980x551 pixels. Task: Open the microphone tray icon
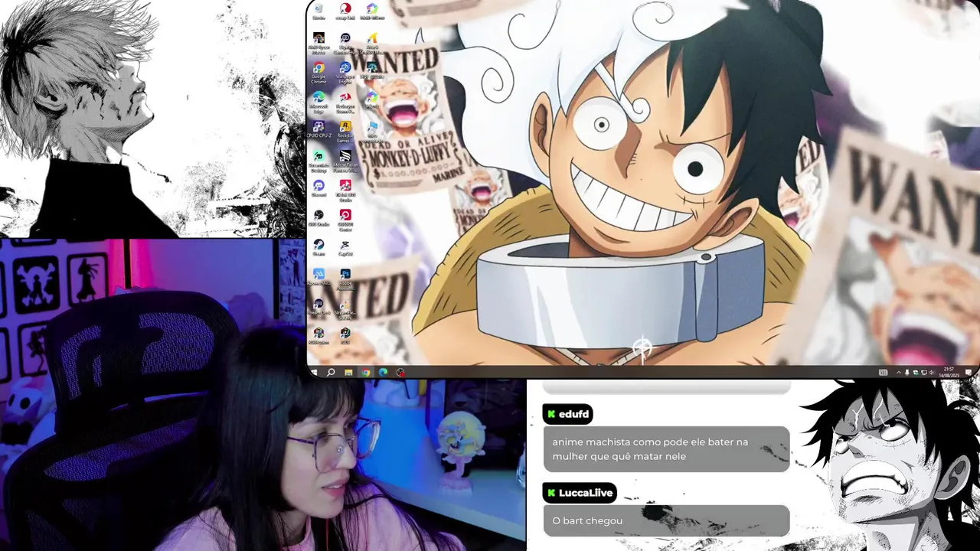[x=907, y=373]
